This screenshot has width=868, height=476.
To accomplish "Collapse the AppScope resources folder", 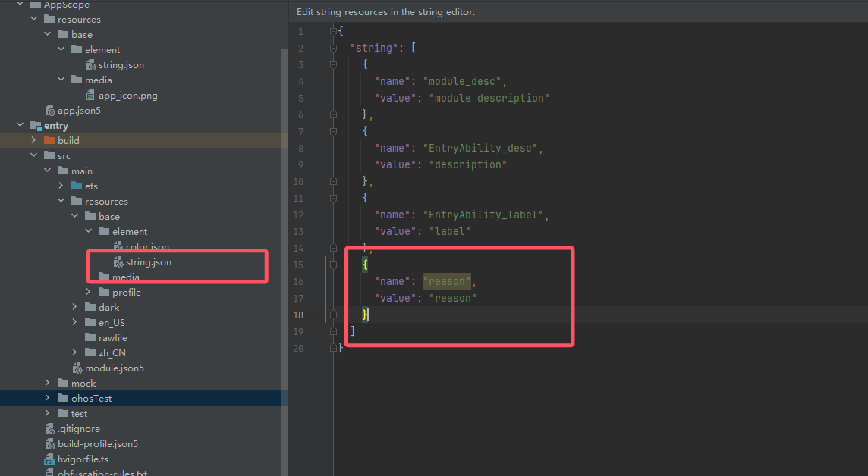I will pyautogui.click(x=34, y=19).
